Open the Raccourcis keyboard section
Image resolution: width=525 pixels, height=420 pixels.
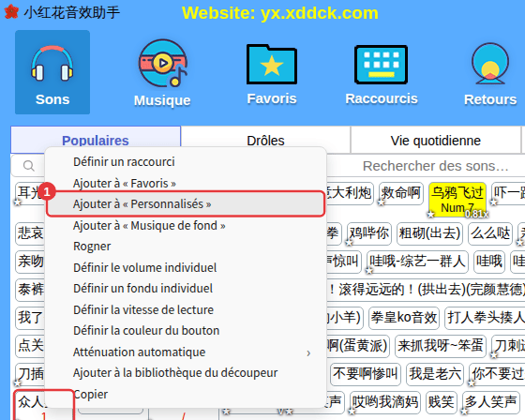tap(382, 74)
